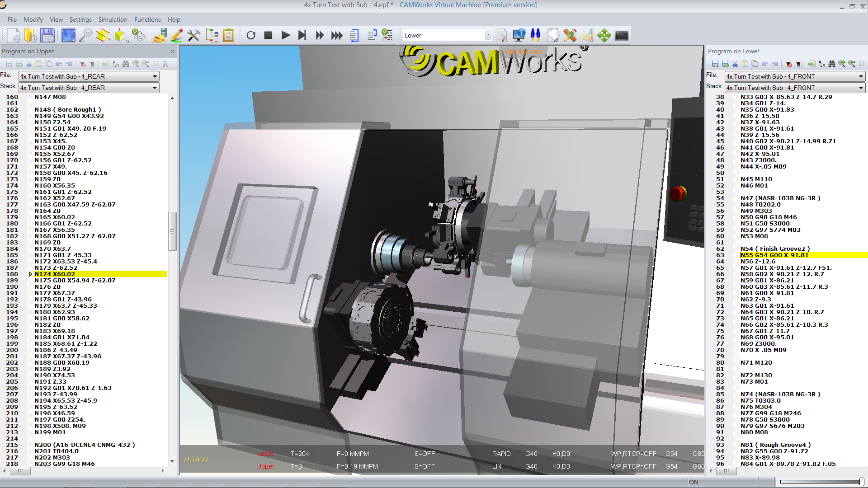868x488 pixels.
Task: Open the yellow cube view orientation icon
Action: click(x=120, y=35)
